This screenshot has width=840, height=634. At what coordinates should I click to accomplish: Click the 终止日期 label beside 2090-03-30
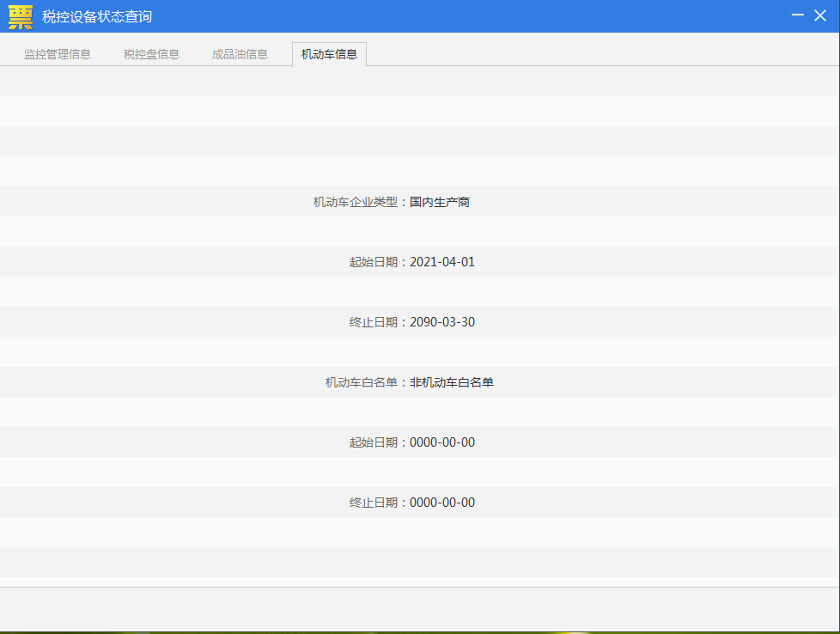pyautogui.click(x=374, y=322)
